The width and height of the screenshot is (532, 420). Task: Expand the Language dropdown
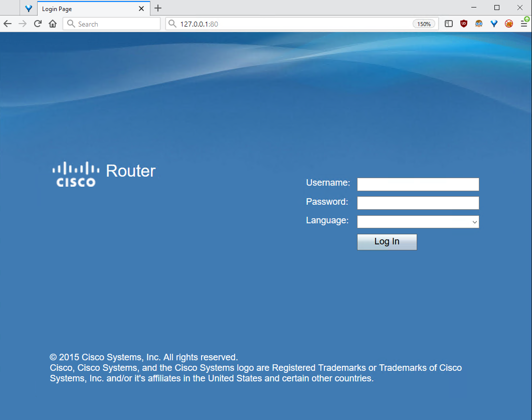[x=418, y=222]
